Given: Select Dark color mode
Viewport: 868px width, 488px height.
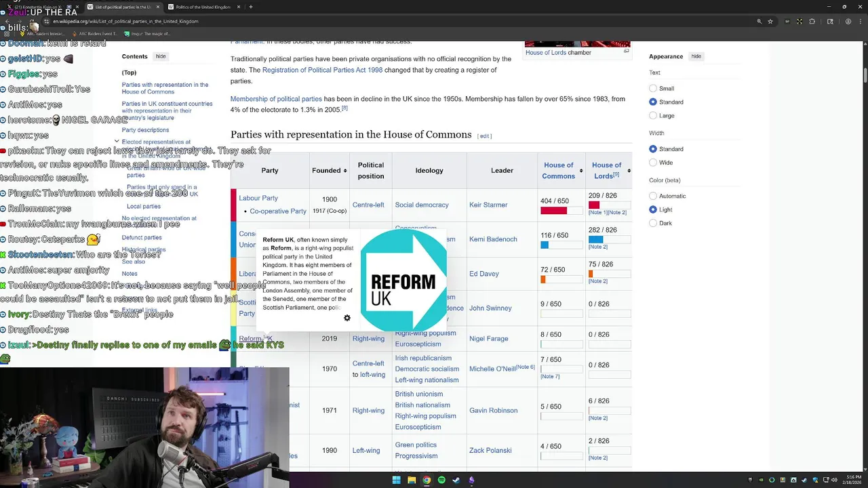Looking at the screenshot, I should (x=653, y=223).
